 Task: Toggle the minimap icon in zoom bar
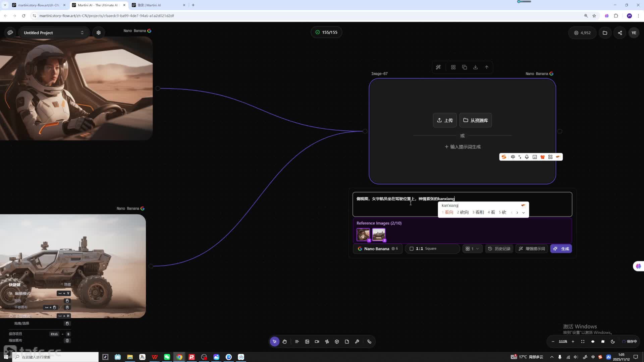(x=603, y=342)
